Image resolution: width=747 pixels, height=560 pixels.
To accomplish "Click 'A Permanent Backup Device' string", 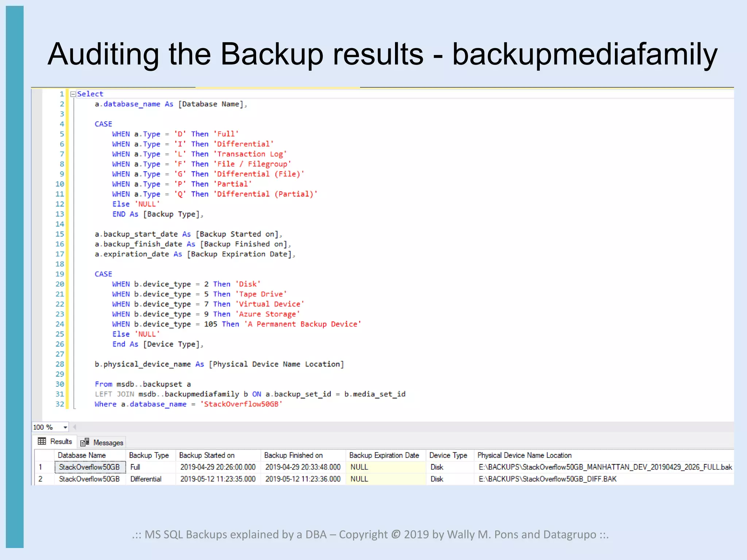I will pyautogui.click(x=302, y=324).
